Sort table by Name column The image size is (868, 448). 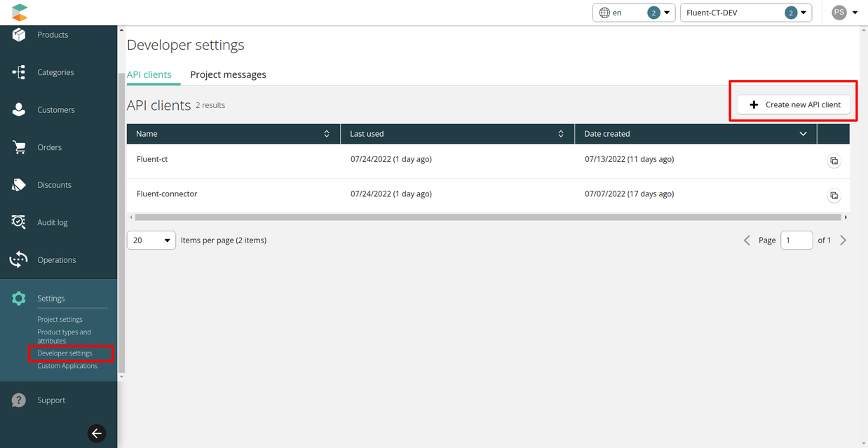click(233, 134)
